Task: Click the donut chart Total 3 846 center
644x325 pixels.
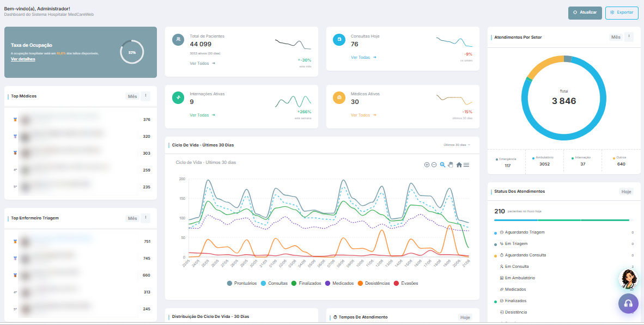Action: point(564,98)
